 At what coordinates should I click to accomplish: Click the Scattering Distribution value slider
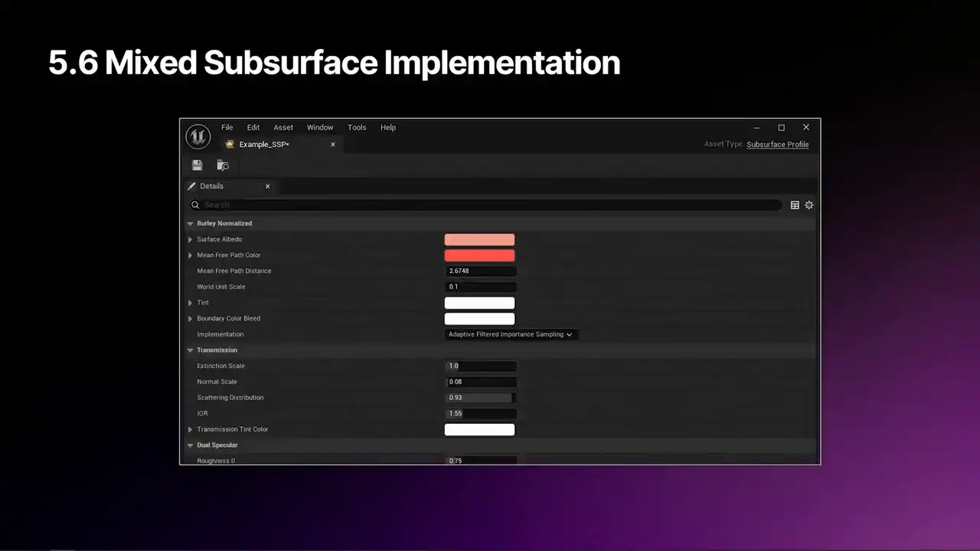[480, 398]
